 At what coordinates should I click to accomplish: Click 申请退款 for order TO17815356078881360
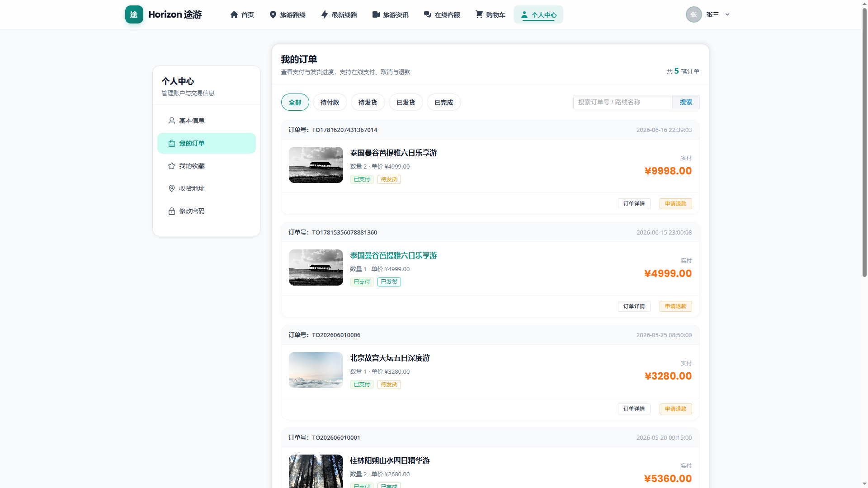[676, 306]
